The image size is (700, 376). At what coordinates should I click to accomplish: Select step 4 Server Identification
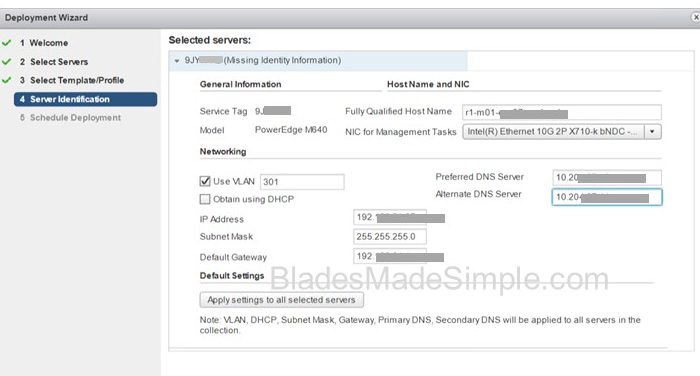[85, 99]
